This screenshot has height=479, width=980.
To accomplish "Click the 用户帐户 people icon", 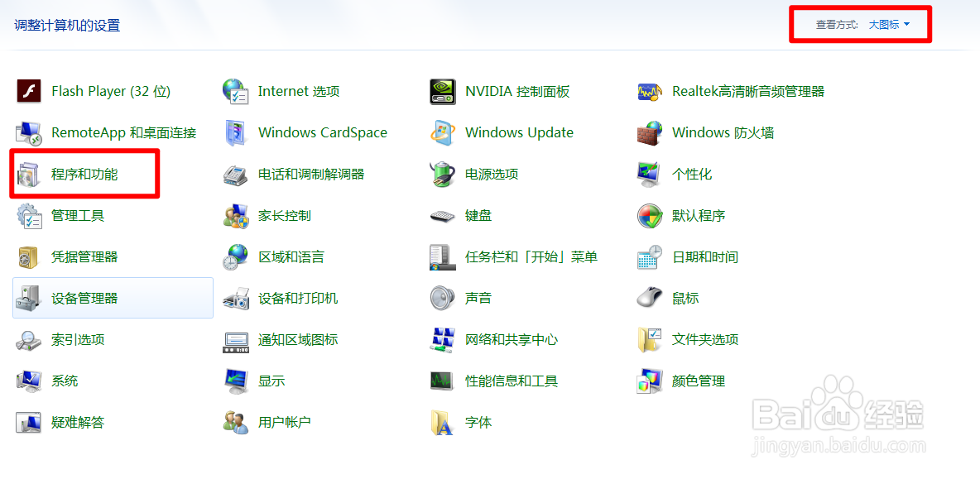I will pyautogui.click(x=236, y=422).
